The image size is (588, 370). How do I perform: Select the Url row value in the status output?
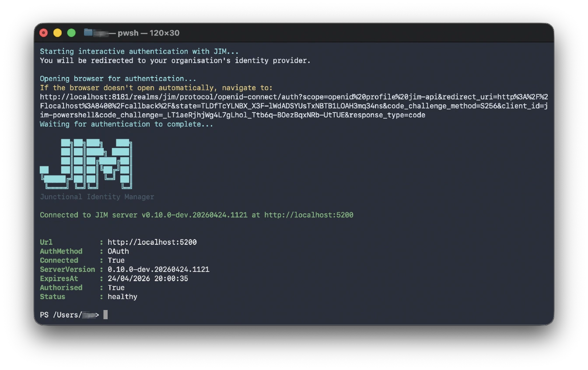pos(152,242)
